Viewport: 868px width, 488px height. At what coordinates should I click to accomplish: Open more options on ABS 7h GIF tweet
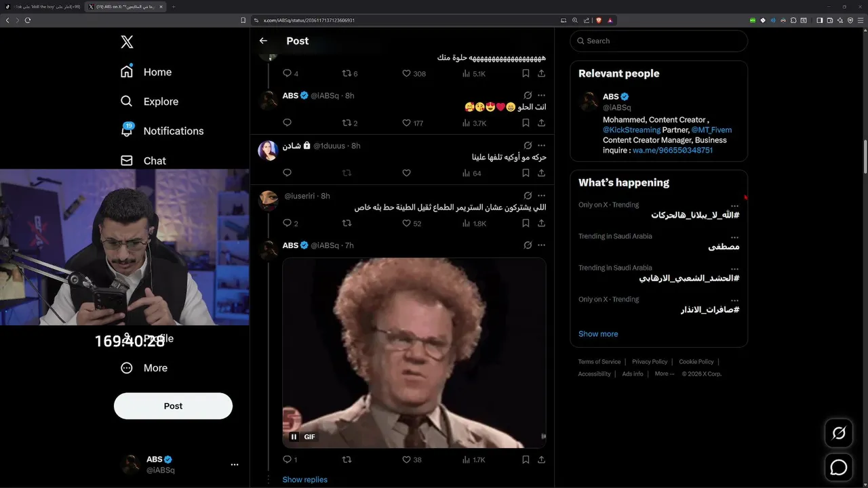click(x=541, y=245)
